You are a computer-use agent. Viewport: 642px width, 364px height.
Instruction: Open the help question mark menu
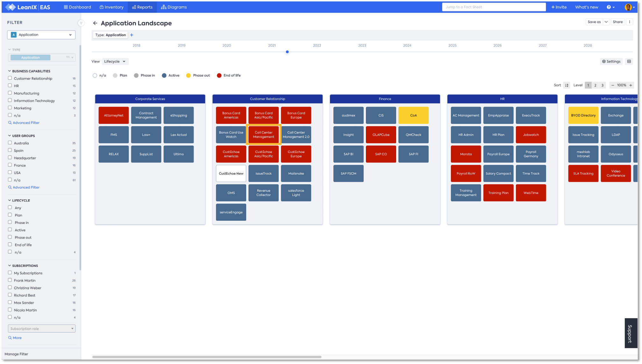point(610,7)
